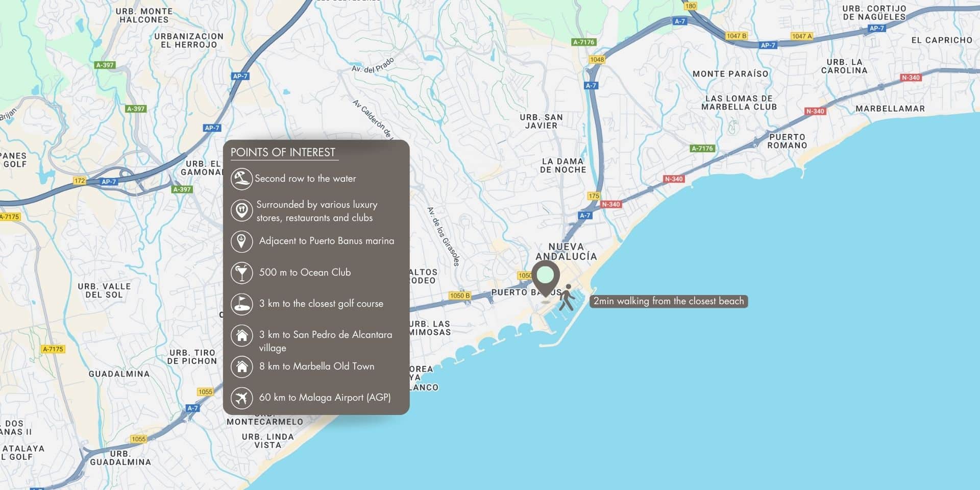
Task: Open the '2min walking from the closest beach' callout
Action: 668,301
